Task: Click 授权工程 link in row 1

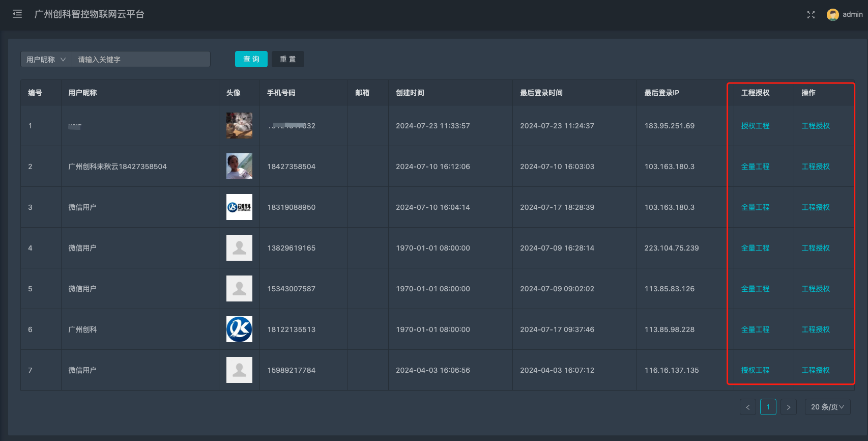Action: coord(755,126)
